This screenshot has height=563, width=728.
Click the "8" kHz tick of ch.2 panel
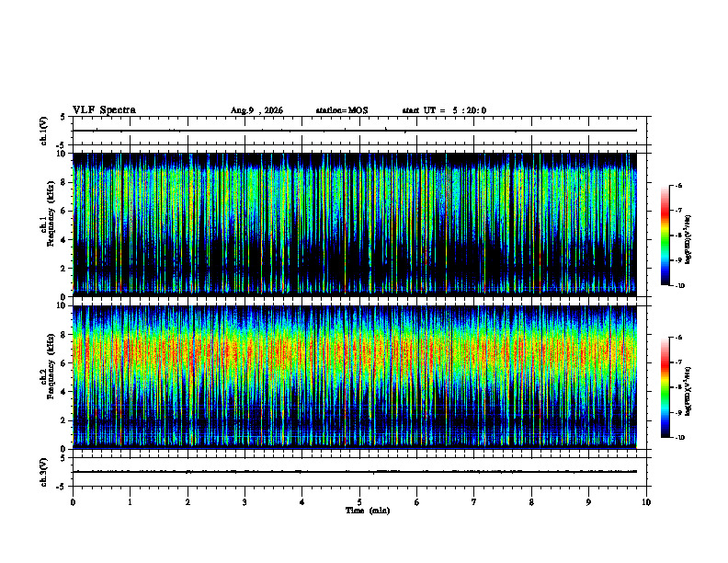click(x=64, y=335)
